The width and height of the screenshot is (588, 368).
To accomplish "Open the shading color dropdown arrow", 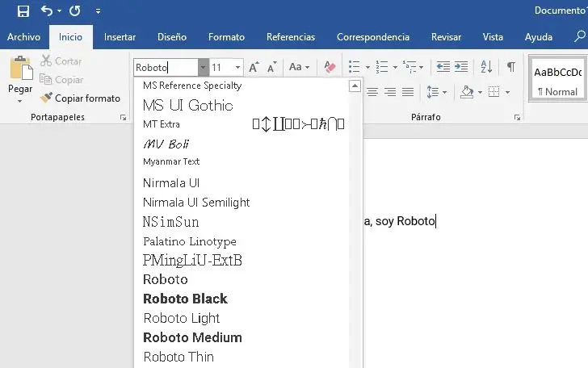I will point(480,92).
